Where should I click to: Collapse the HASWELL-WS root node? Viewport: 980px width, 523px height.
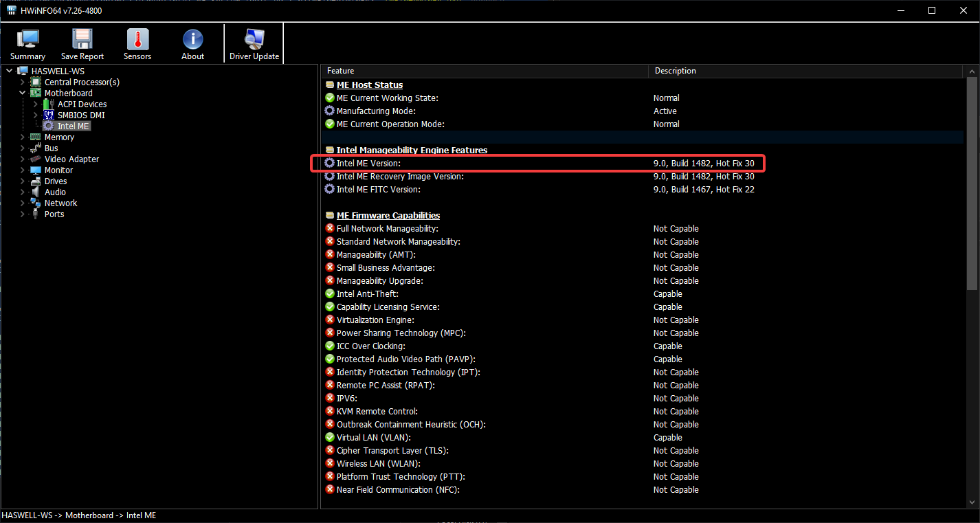[x=9, y=71]
